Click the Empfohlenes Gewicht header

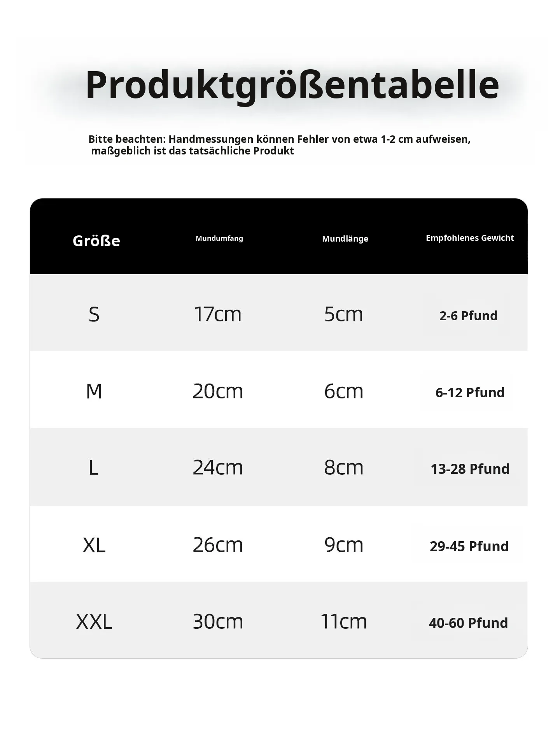470,238
